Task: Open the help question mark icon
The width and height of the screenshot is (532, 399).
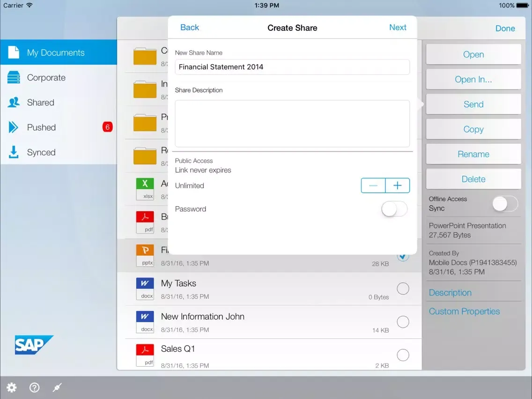Action: [34, 387]
